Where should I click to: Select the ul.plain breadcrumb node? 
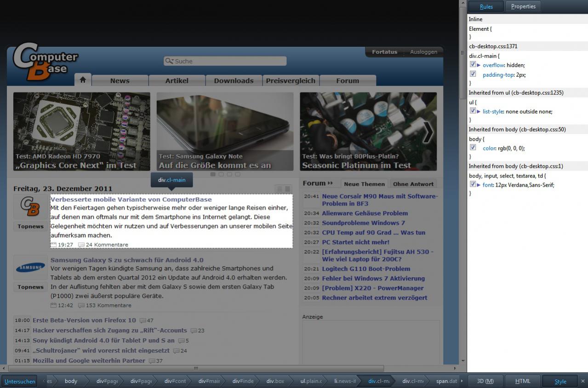click(310, 381)
